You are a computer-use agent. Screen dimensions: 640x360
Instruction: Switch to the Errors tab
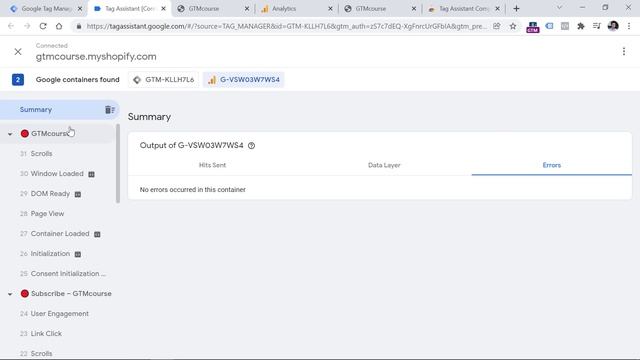[x=551, y=165]
